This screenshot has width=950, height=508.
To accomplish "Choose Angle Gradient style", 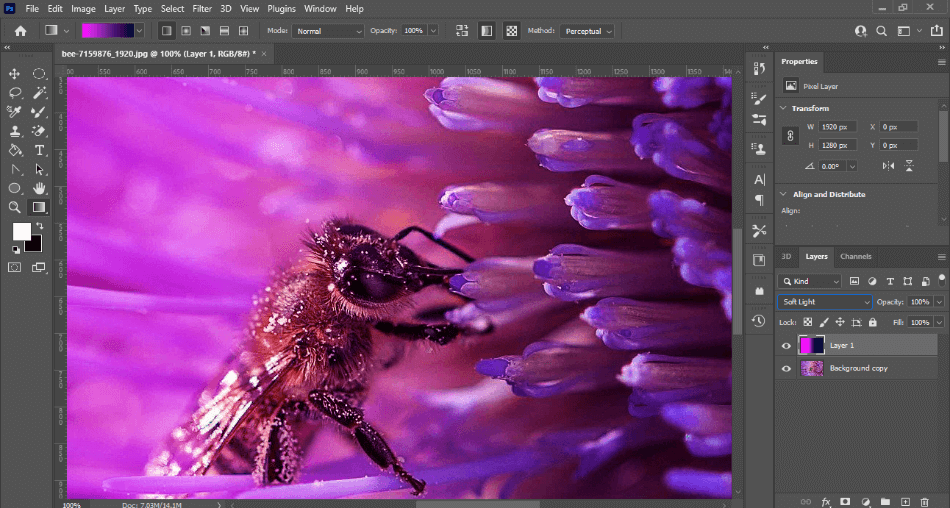I will click(x=205, y=31).
